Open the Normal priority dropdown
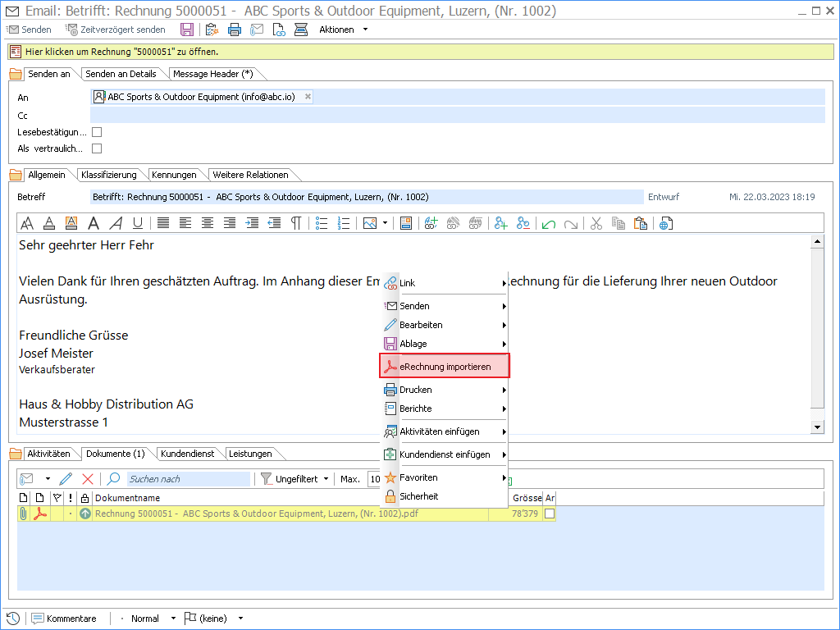Screen dimensions: 840x630 pyautogui.click(x=153, y=619)
